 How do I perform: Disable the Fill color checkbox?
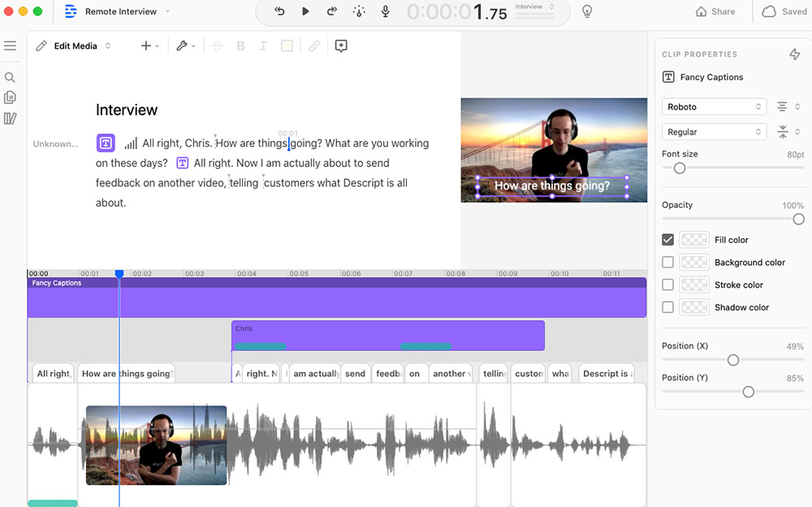668,239
